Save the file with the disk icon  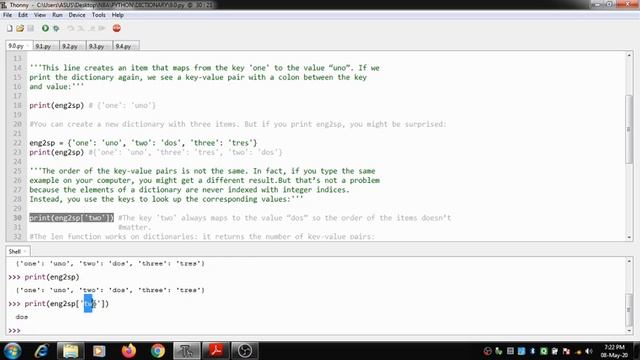pos(31,28)
